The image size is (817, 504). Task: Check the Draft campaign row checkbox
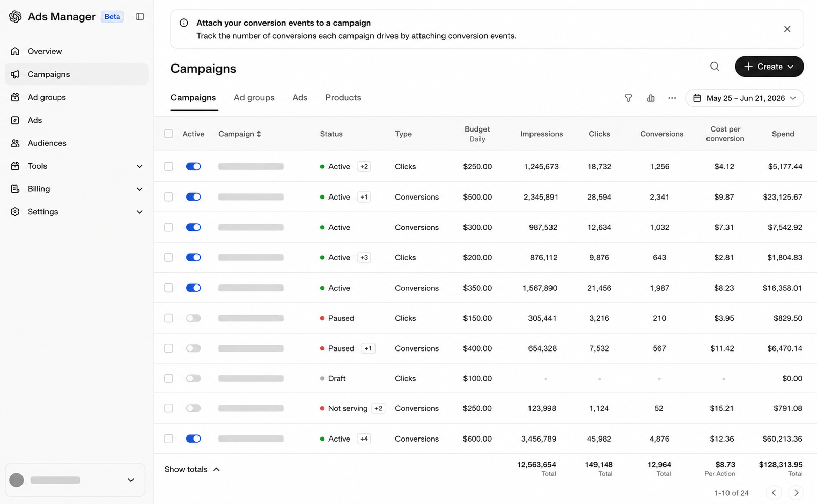[x=169, y=379]
